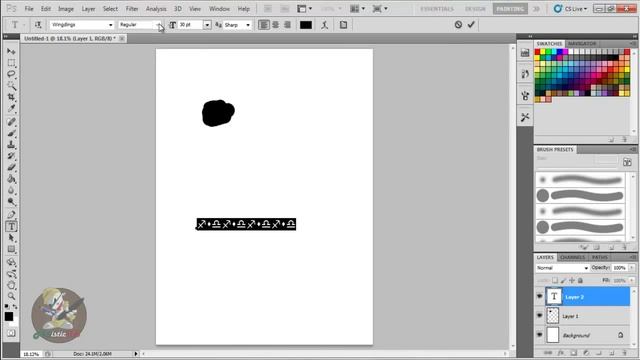
Task: Select the Dodge tool
Action: 11,202
